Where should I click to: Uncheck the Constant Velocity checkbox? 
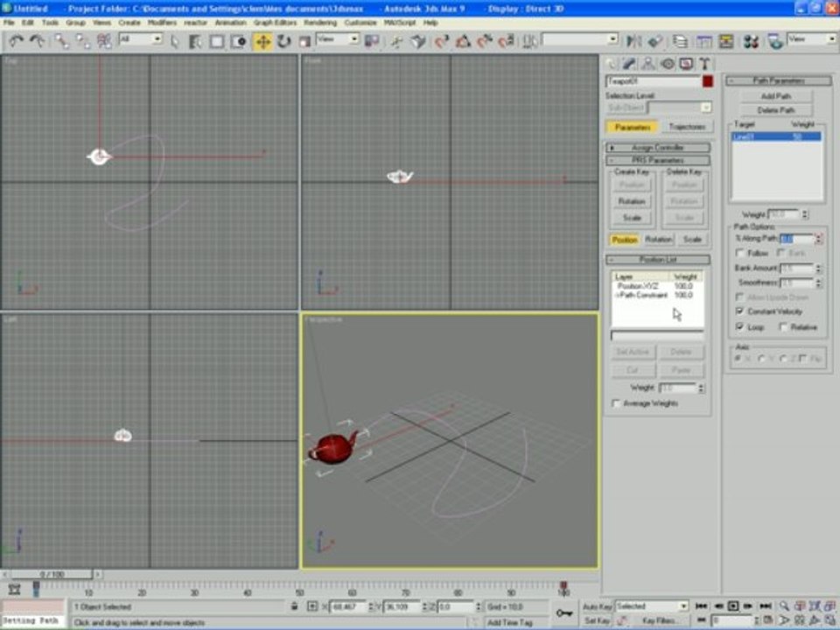click(740, 311)
